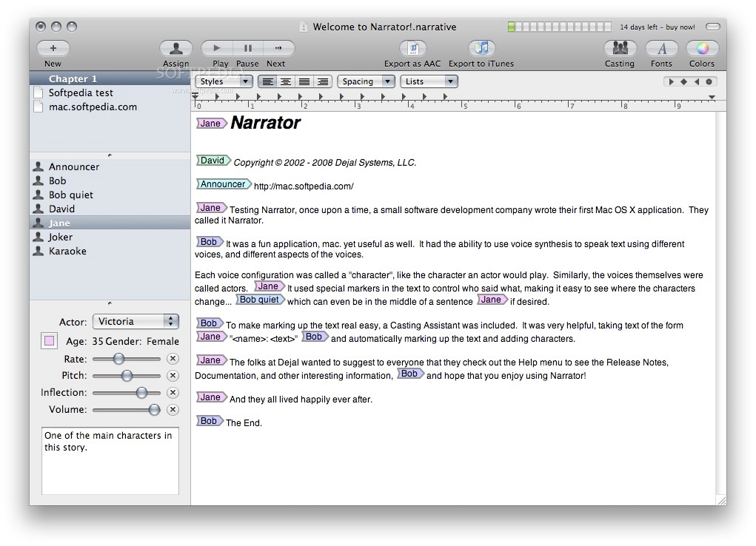Adjust the Pitch slider knob
756x546 pixels.
click(x=127, y=375)
